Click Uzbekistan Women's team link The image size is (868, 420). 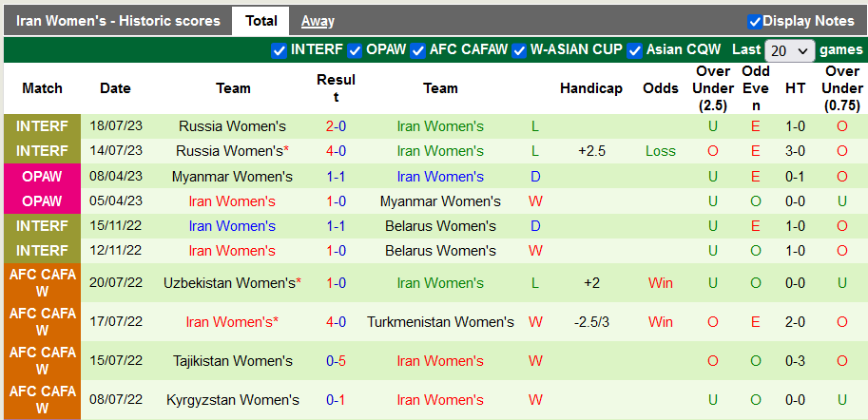point(229,283)
